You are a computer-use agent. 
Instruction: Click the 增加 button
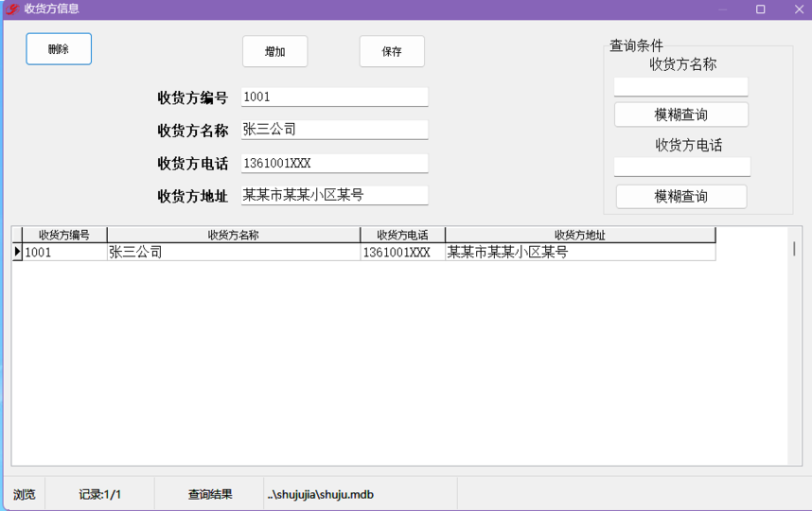point(275,51)
